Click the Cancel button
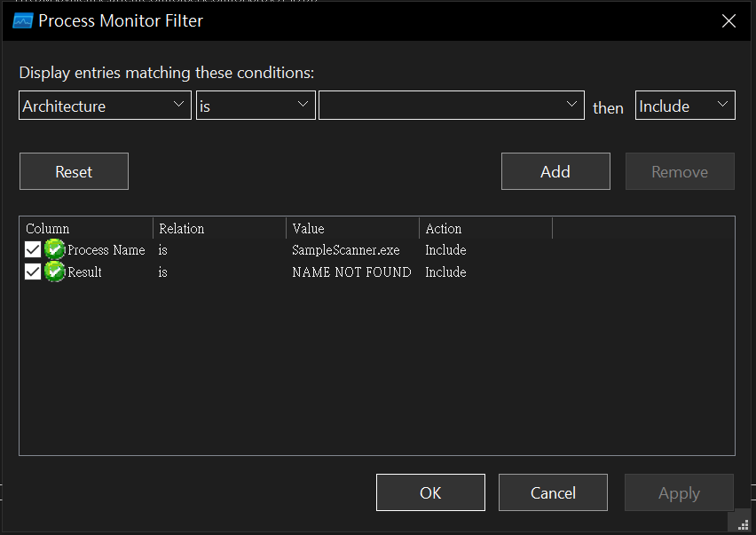The width and height of the screenshot is (756, 535). (x=553, y=492)
